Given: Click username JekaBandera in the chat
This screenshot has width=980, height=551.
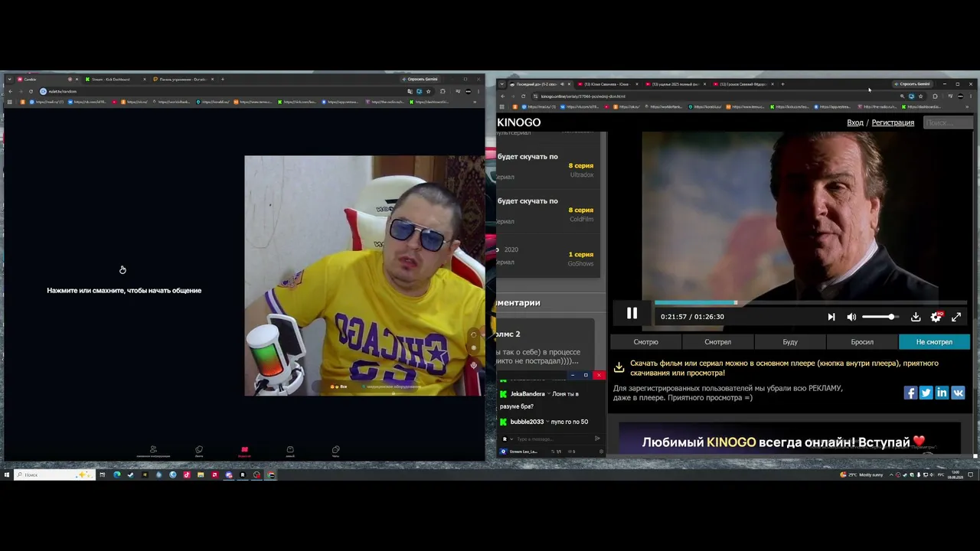Looking at the screenshot, I should coord(528,394).
